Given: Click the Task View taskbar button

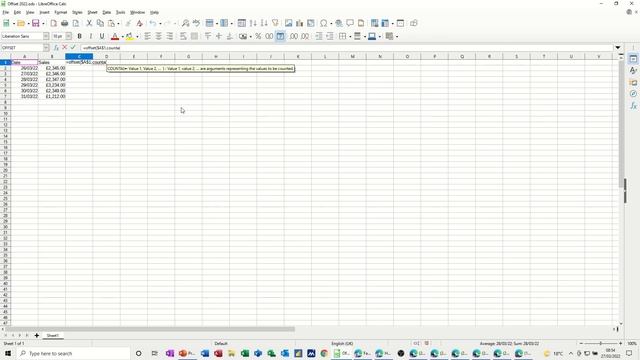Looking at the screenshot, I should 154,353.
